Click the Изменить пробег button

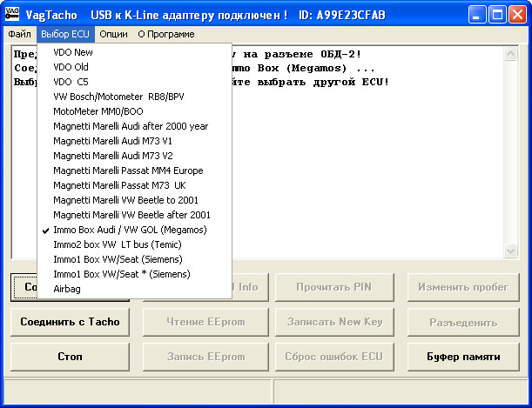[x=463, y=287]
